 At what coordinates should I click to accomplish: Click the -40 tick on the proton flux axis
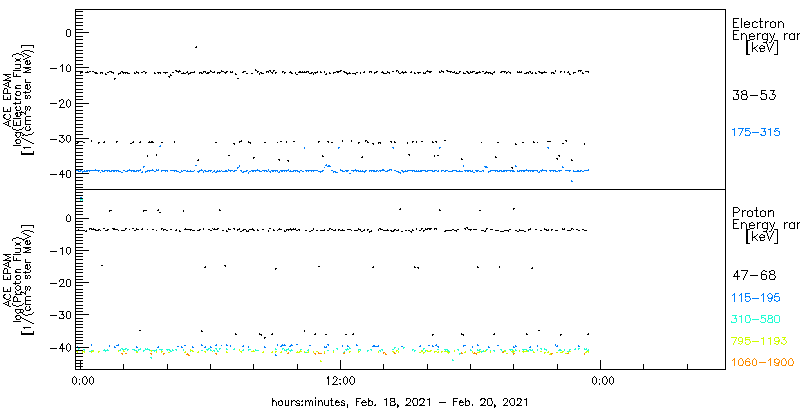tap(62, 347)
